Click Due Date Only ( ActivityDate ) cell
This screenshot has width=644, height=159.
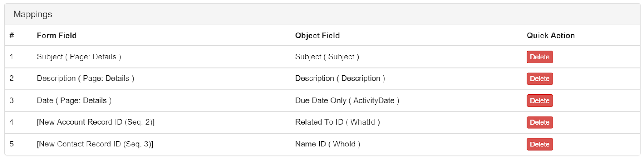pyautogui.click(x=347, y=100)
